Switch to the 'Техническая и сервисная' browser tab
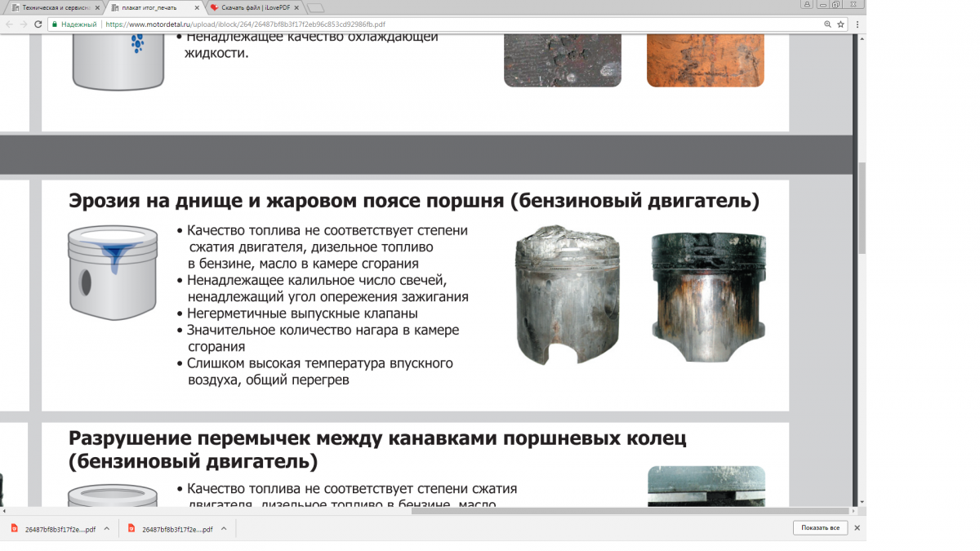 coord(56,7)
